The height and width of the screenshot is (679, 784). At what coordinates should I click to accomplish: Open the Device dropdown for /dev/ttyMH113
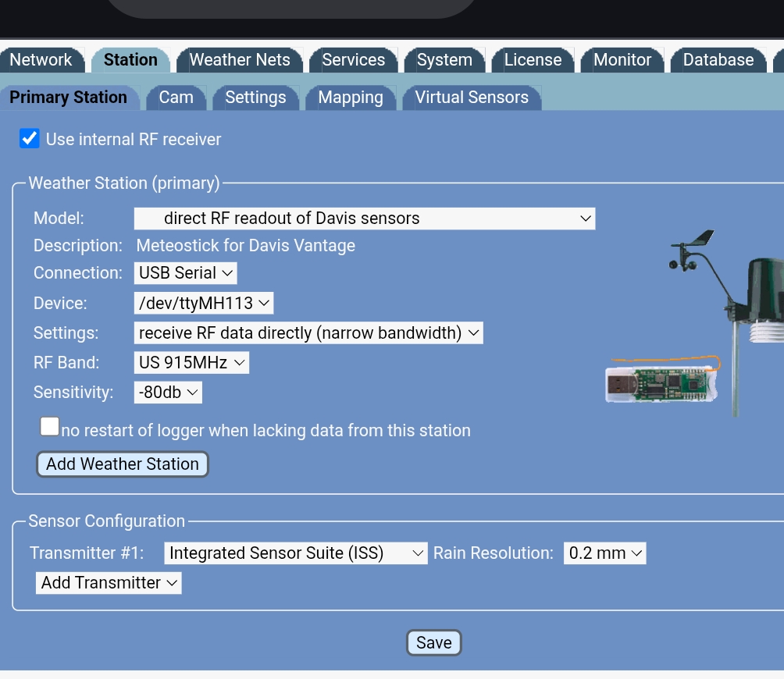pyautogui.click(x=203, y=303)
